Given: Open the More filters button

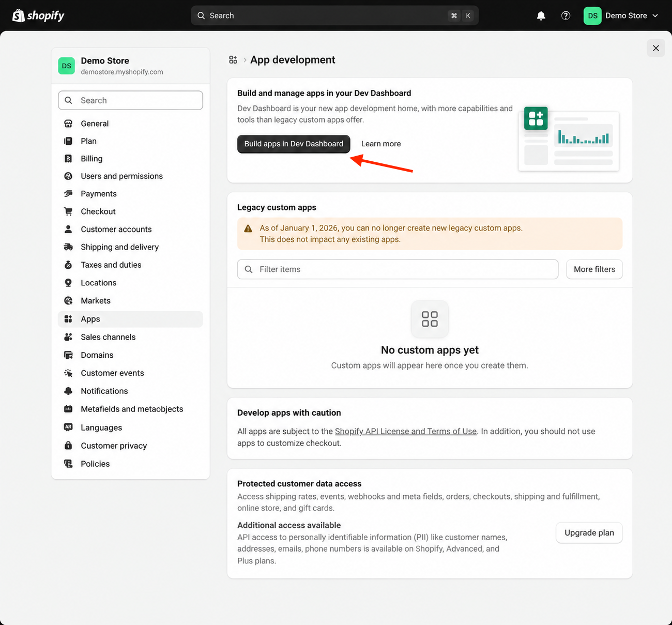Looking at the screenshot, I should tap(594, 269).
